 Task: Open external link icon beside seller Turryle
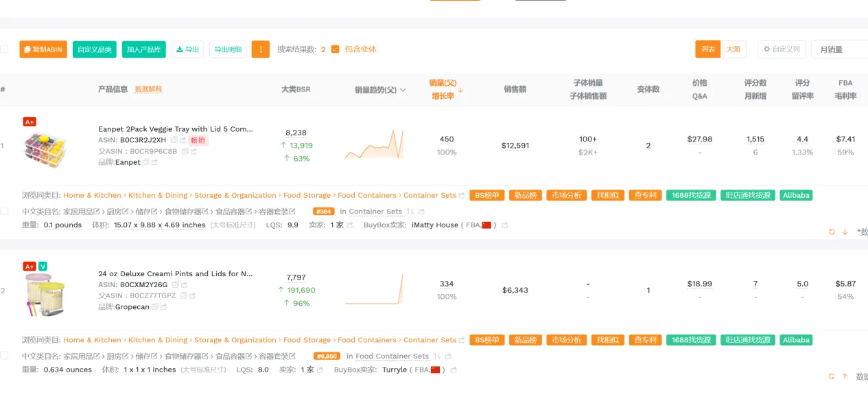click(453, 370)
